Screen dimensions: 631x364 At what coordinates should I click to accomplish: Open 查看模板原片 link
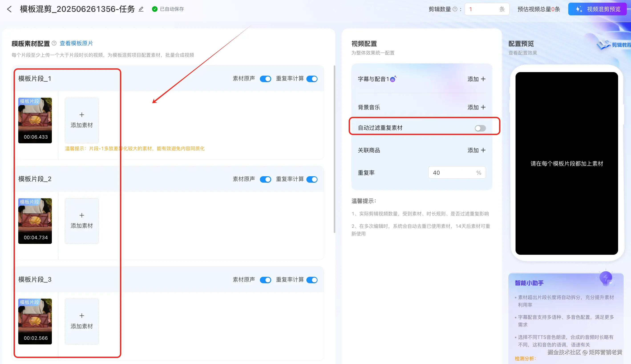pos(76,43)
